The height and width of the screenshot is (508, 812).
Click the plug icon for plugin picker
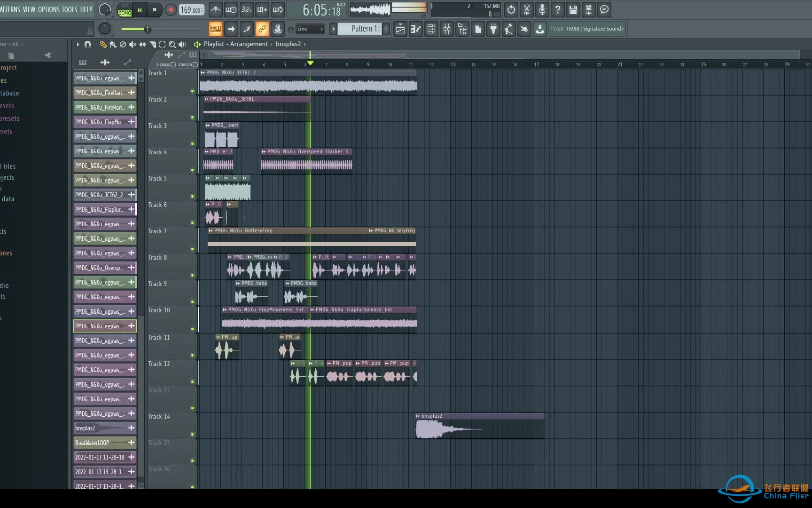(x=493, y=29)
